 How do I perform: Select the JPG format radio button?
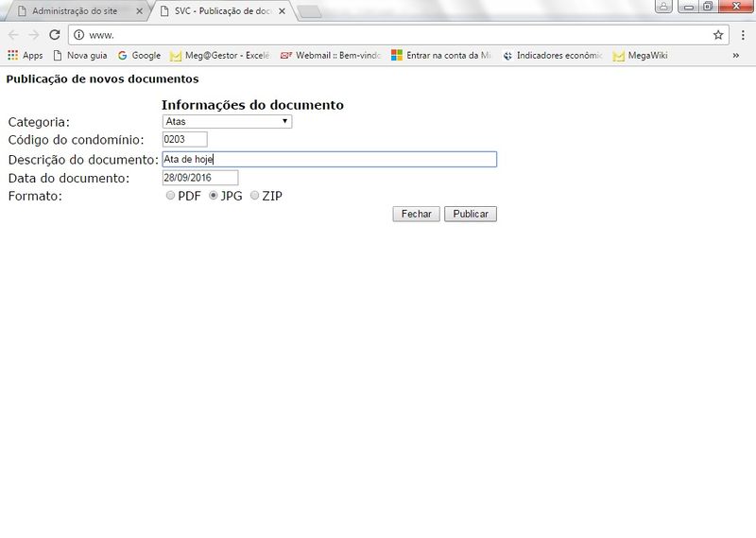pos(214,196)
